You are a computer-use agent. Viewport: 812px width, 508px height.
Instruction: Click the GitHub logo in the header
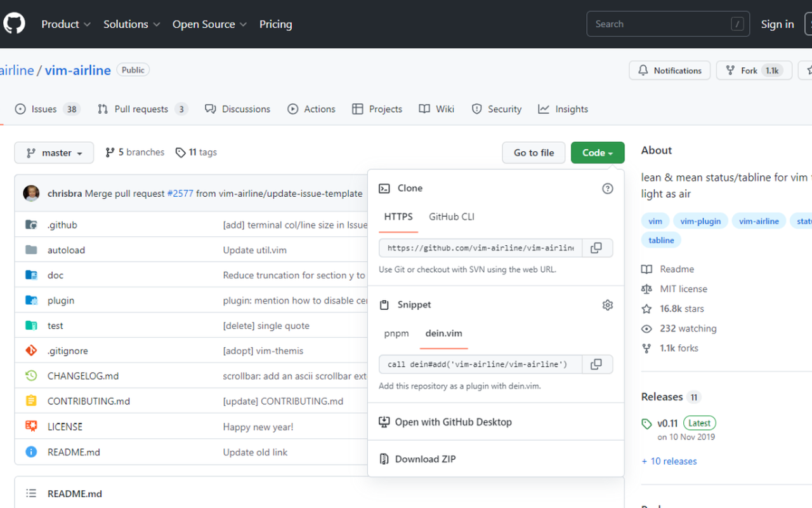click(14, 24)
